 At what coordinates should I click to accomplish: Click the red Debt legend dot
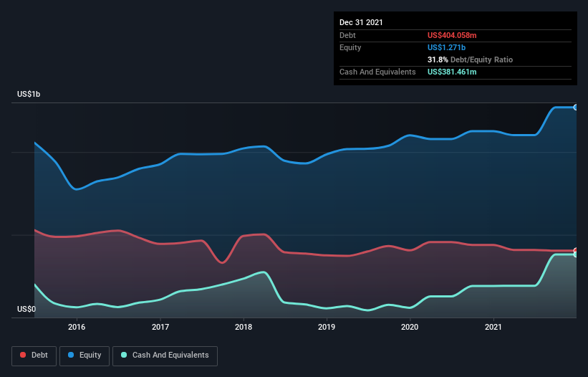(x=23, y=355)
